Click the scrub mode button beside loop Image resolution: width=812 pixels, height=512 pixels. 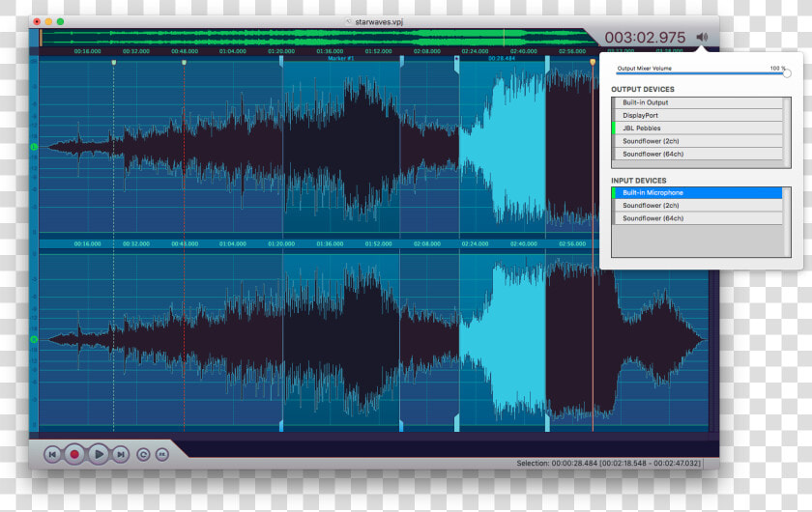tap(162, 455)
